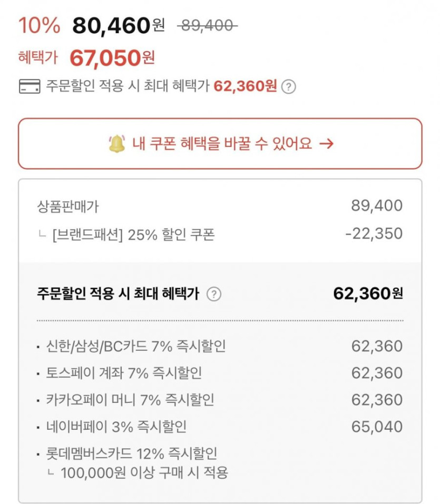Choose 토스페이 계좌 7% 즉시할인
The height and width of the screenshot is (504, 440).
coord(124,373)
